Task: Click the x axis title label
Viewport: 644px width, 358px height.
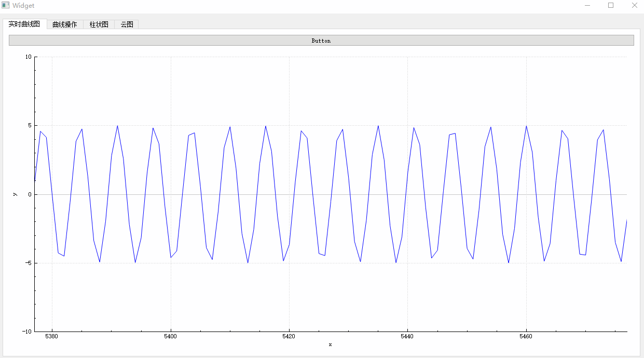Action: click(330, 345)
